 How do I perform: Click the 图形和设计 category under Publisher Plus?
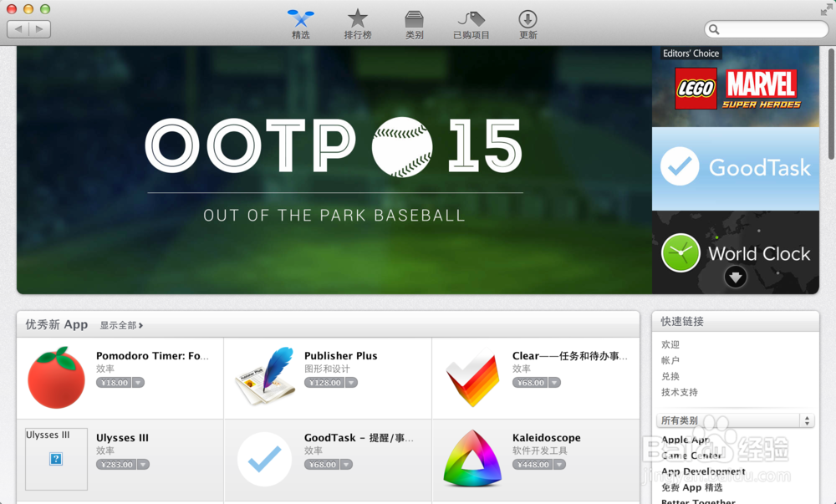(328, 369)
